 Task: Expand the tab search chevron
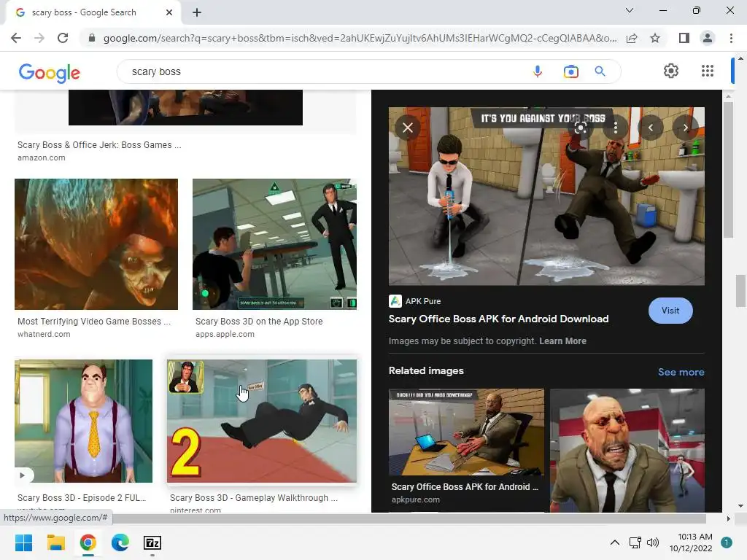pyautogui.click(x=630, y=10)
